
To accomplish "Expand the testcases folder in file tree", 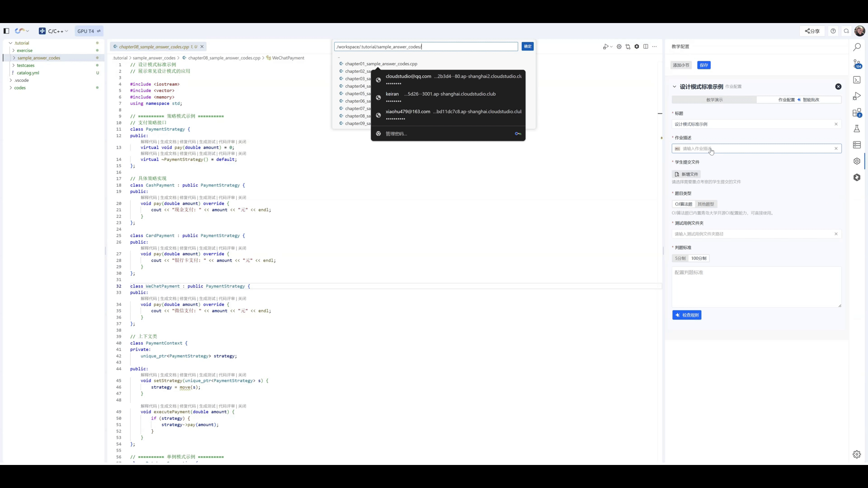I will point(25,66).
